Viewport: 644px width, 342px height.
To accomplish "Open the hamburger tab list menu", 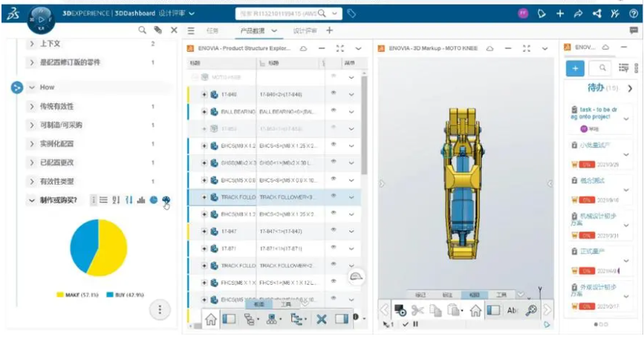I will [x=191, y=30].
